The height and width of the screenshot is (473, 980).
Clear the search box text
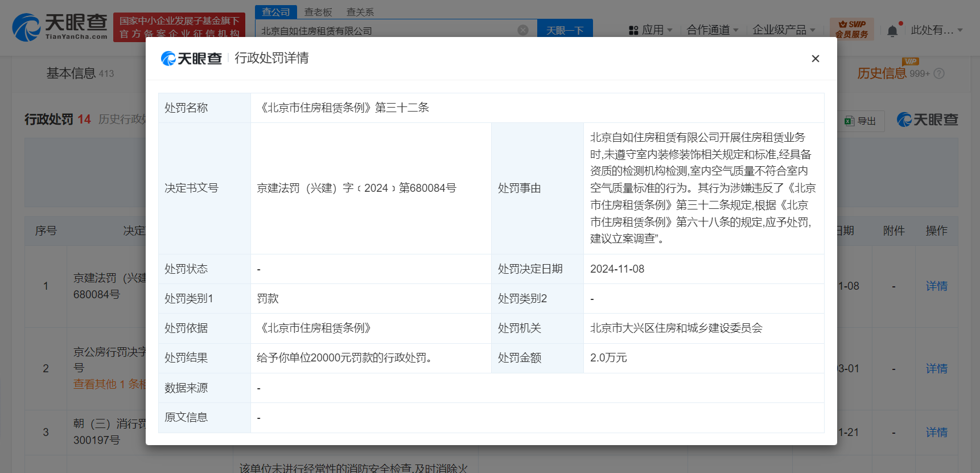(x=522, y=30)
